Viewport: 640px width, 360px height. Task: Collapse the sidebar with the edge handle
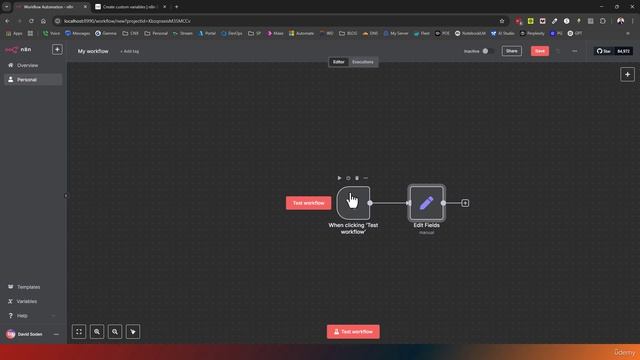click(x=66, y=196)
